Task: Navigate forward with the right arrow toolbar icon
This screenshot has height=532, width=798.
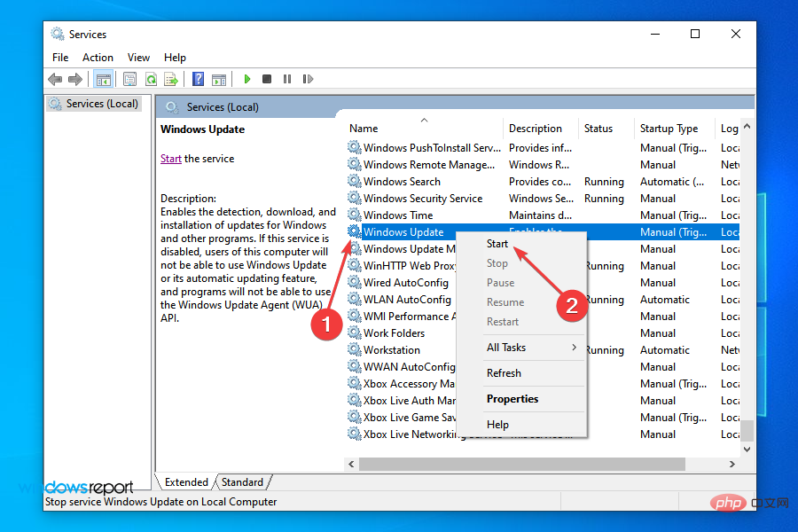Action: coord(76,79)
